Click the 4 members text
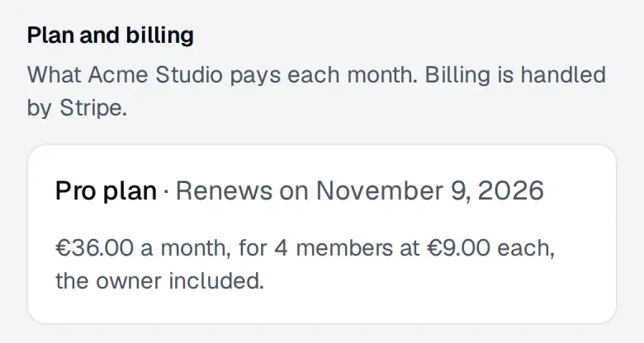The image size is (644, 343). (334, 248)
